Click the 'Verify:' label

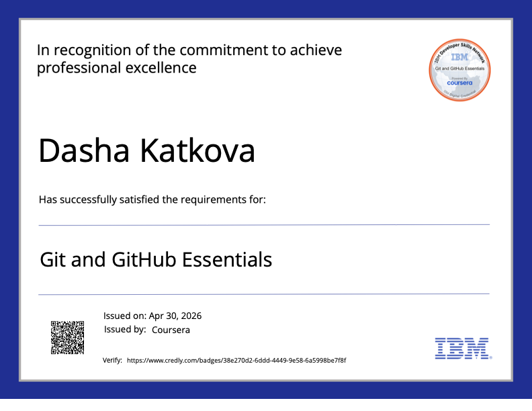pyautogui.click(x=112, y=360)
